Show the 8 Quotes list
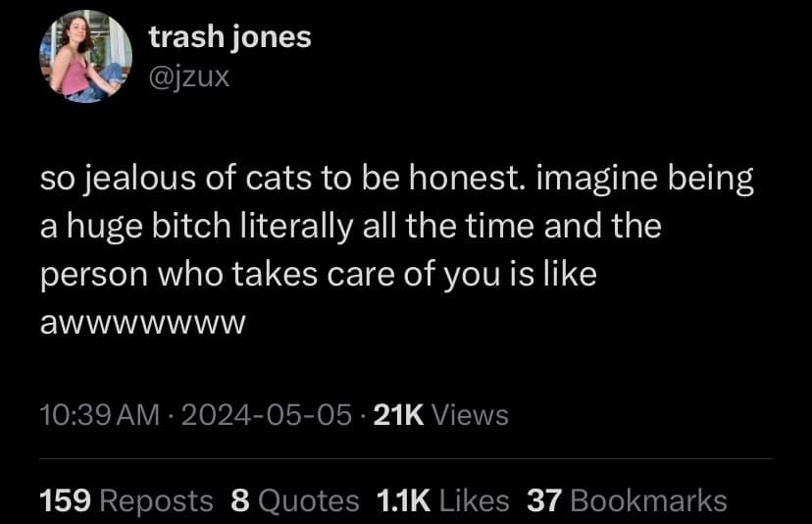Screen dimensions: 812x524 295,500
